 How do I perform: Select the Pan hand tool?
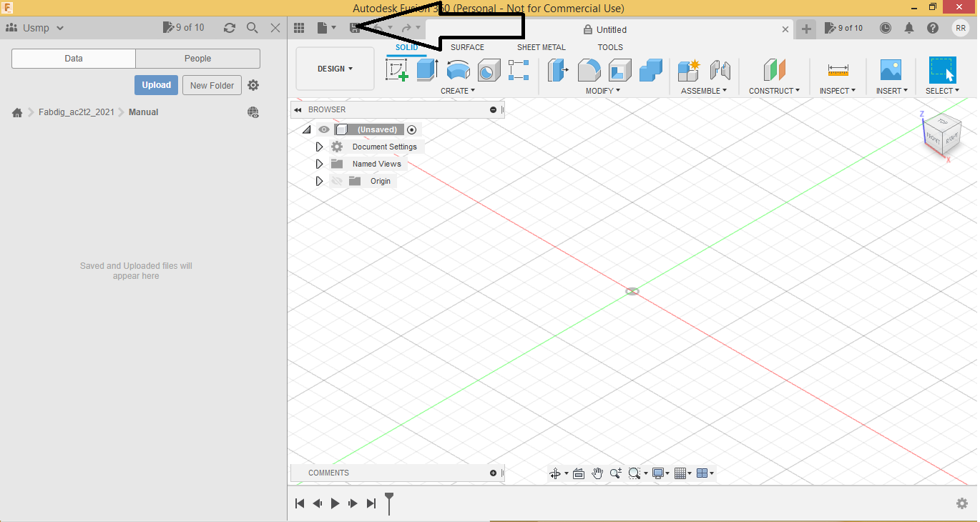click(597, 473)
